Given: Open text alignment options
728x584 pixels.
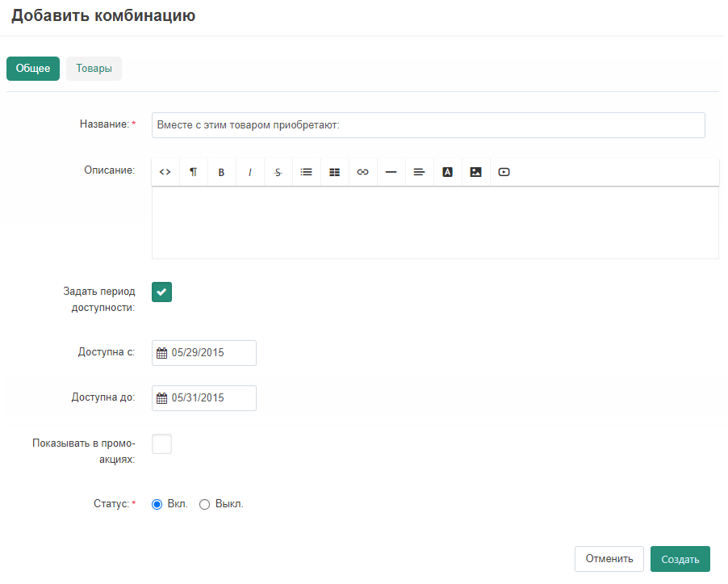Looking at the screenshot, I should 419,172.
